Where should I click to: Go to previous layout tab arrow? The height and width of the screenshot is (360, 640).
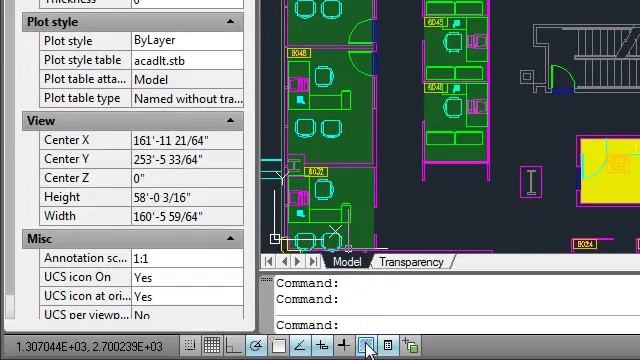click(284, 262)
